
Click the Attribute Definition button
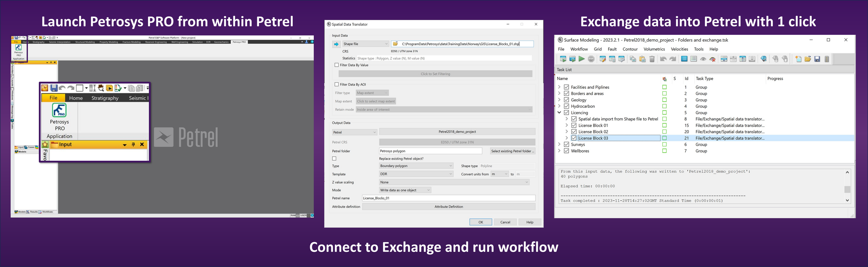(448, 207)
